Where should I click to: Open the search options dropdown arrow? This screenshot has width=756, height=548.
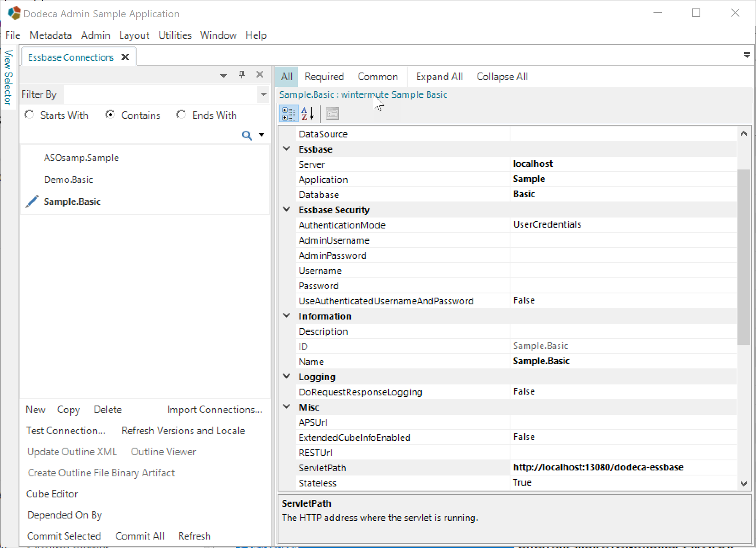pyautogui.click(x=262, y=135)
